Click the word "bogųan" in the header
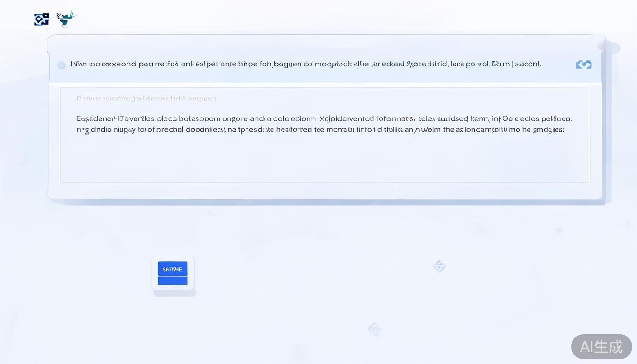637x364 pixels. point(288,64)
